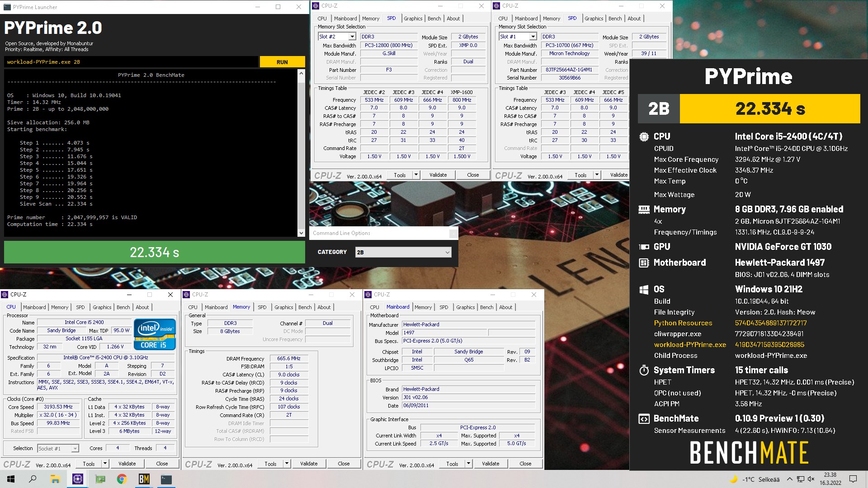Image resolution: width=868 pixels, height=488 pixels.
Task: Open About tab in the Mainboard CPU-Z window
Action: [x=506, y=307]
